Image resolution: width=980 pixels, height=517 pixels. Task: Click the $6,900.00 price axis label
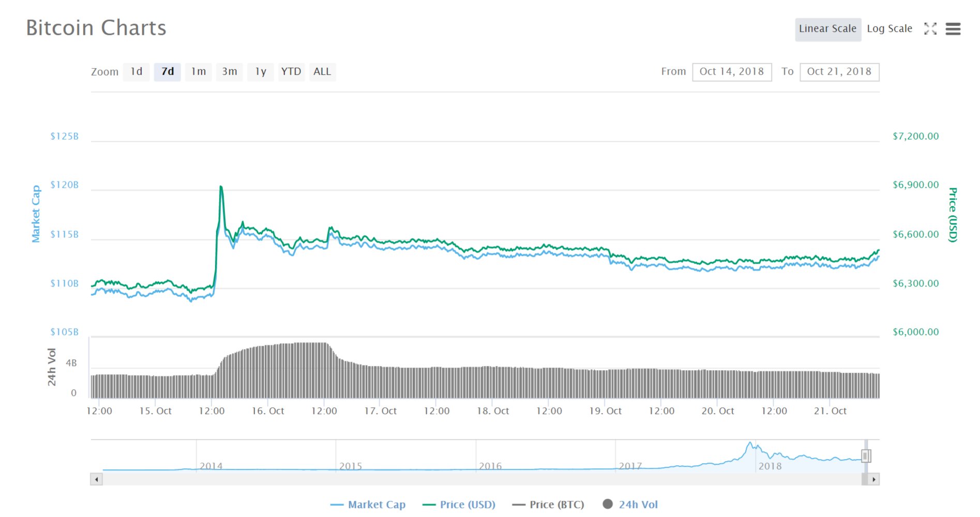point(915,185)
